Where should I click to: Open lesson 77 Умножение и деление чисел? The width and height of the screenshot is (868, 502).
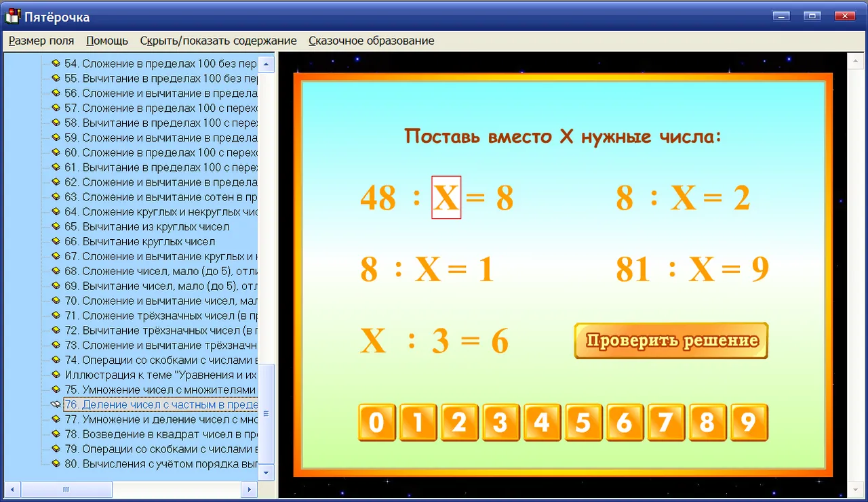point(161,419)
